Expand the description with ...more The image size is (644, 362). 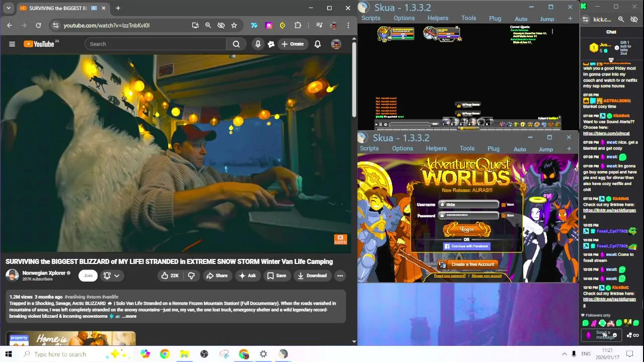[x=129, y=316]
